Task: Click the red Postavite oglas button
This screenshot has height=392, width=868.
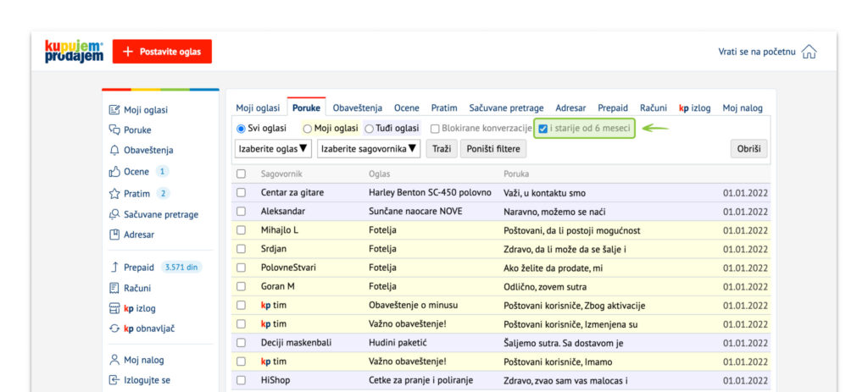Action: pyautogui.click(x=162, y=52)
